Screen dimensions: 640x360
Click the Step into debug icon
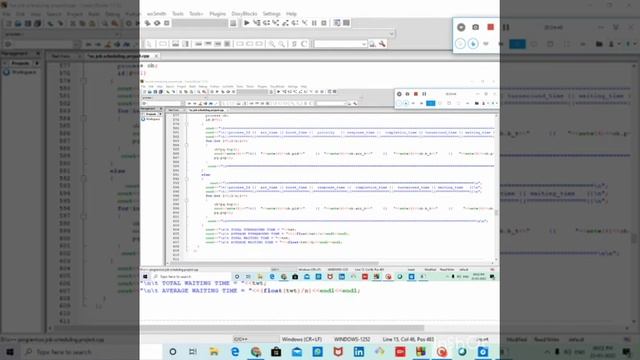(276, 23)
